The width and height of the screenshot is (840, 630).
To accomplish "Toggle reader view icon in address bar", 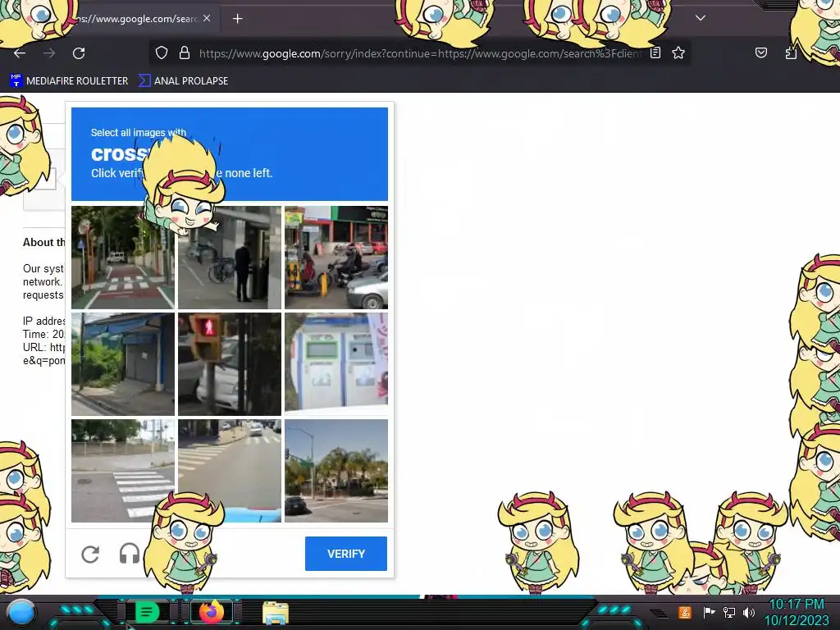I will 655,52.
